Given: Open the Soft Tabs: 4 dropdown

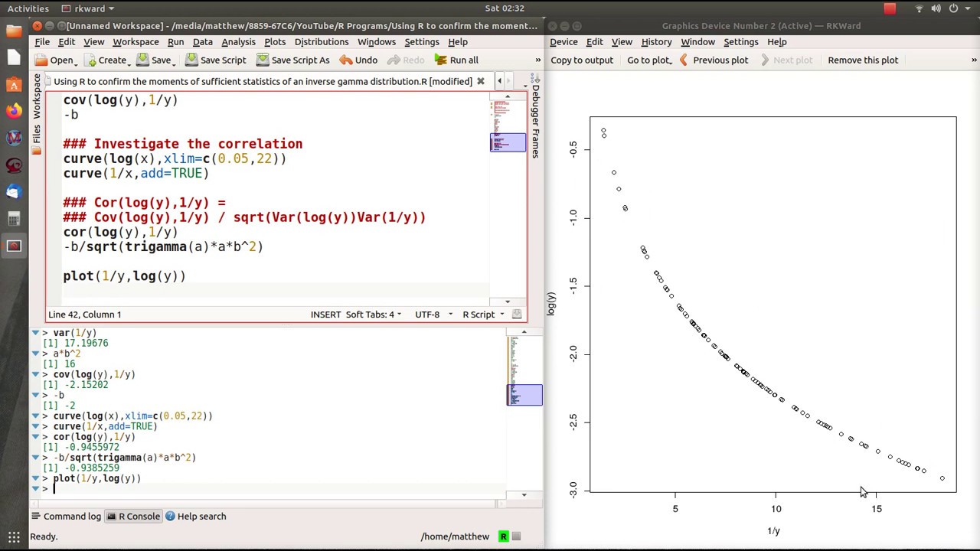Looking at the screenshot, I should coord(374,315).
